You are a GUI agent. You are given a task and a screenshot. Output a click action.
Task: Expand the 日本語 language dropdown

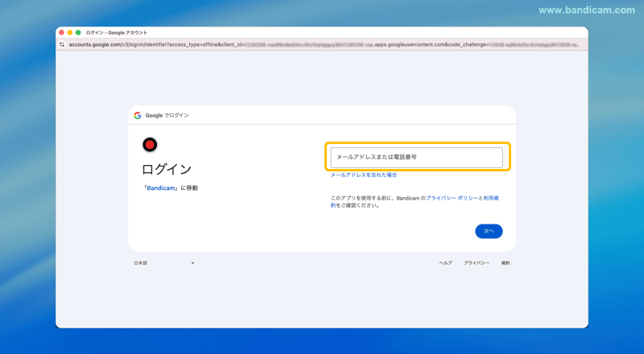164,263
